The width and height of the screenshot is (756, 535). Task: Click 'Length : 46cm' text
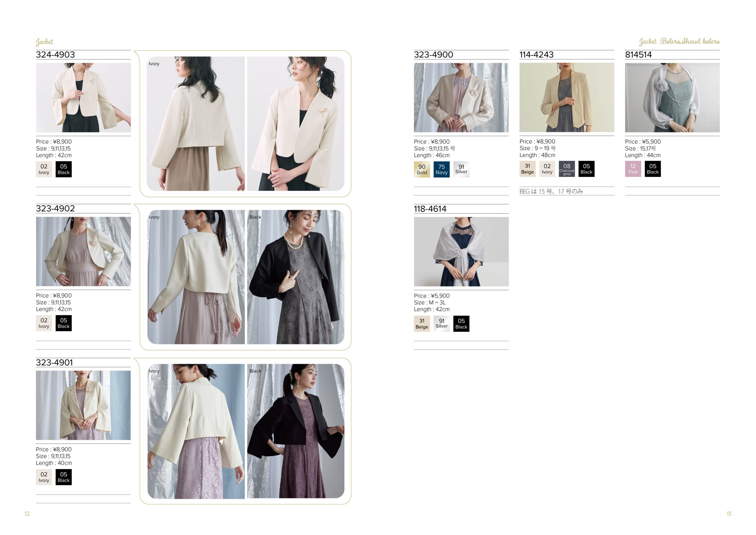point(432,155)
